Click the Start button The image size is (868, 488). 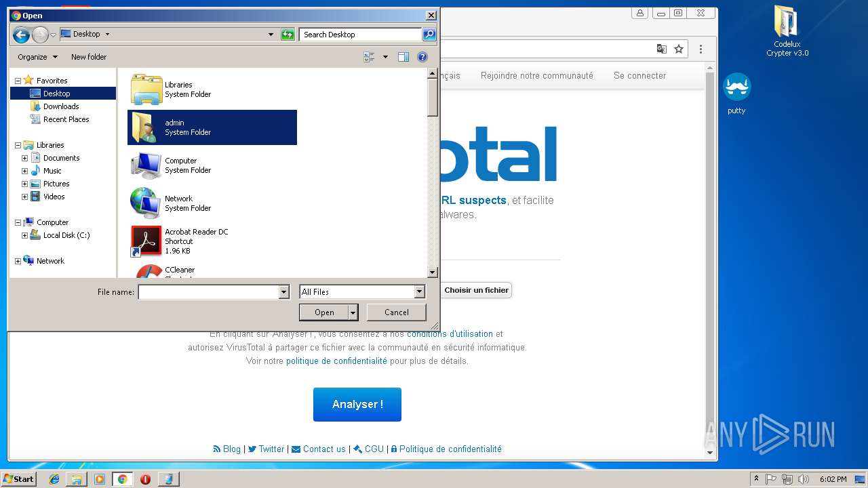(18, 479)
